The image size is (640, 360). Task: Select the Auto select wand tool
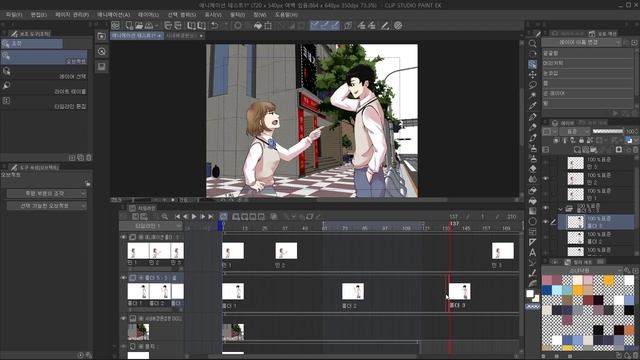point(533,96)
